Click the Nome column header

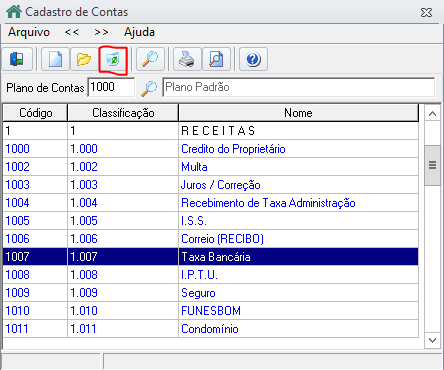(298, 113)
